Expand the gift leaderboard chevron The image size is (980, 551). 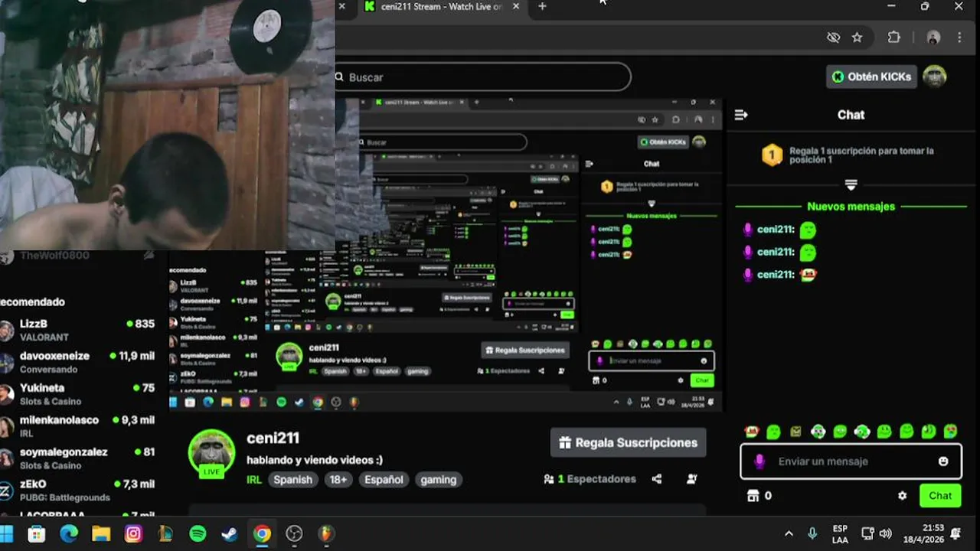point(851,185)
